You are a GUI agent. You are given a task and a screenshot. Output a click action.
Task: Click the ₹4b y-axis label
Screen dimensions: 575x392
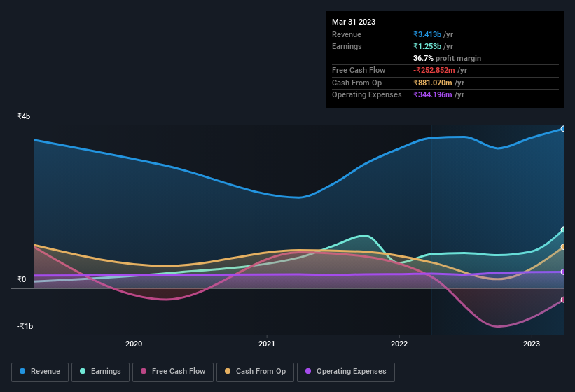point(24,116)
